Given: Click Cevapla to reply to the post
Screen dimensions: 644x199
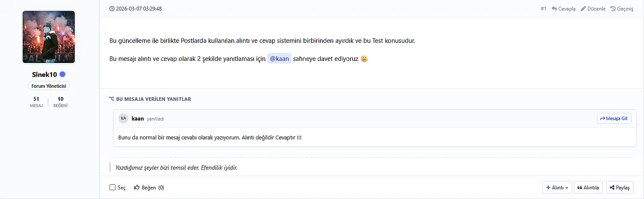Looking at the screenshot, I should click(x=563, y=8).
